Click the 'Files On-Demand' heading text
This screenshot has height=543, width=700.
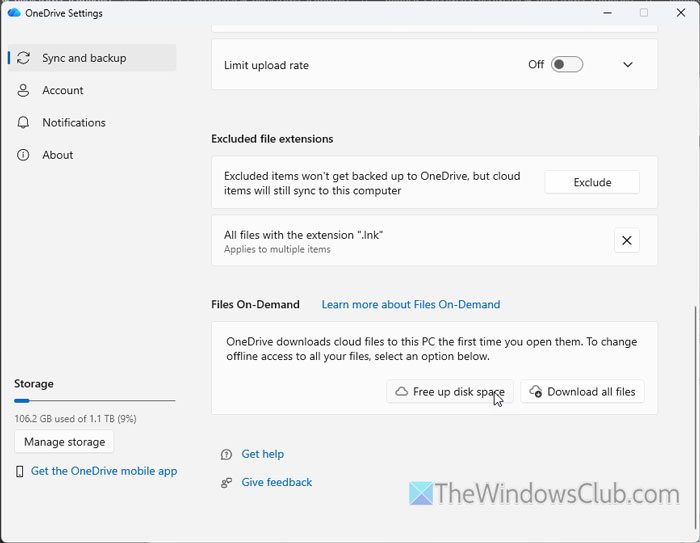click(x=255, y=305)
